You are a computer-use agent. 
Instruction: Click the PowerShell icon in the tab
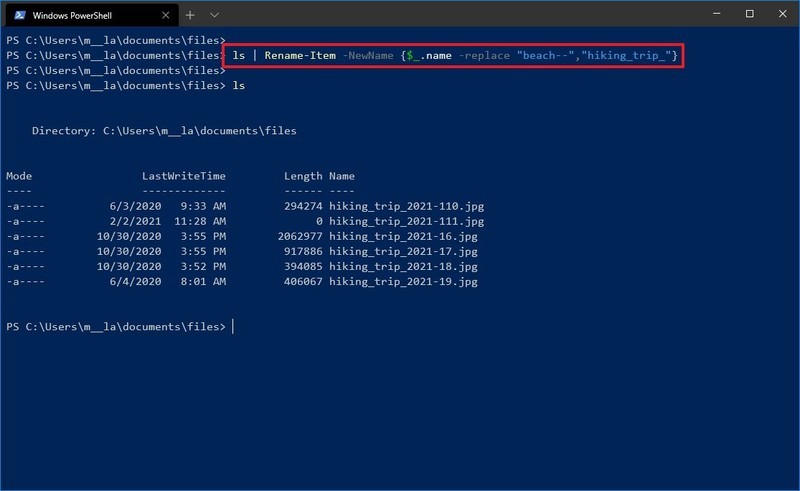(x=20, y=15)
